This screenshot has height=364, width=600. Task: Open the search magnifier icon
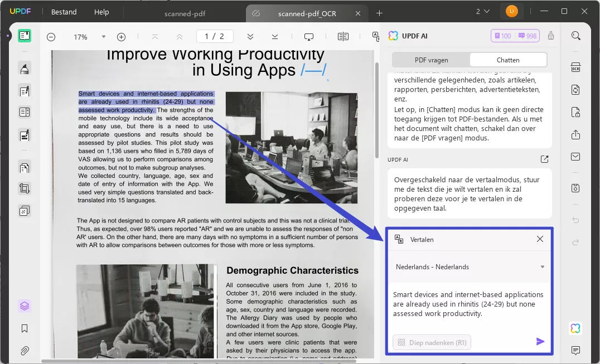pyautogui.click(x=575, y=36)
